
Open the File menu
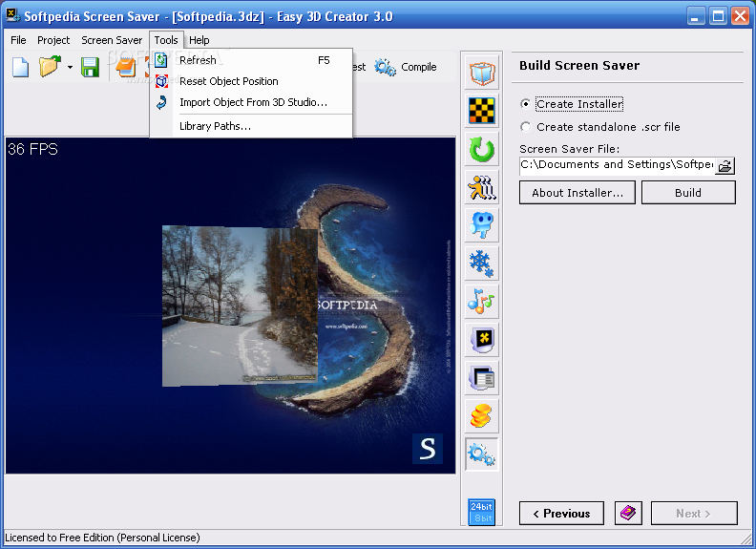click(x=18, y=40)
